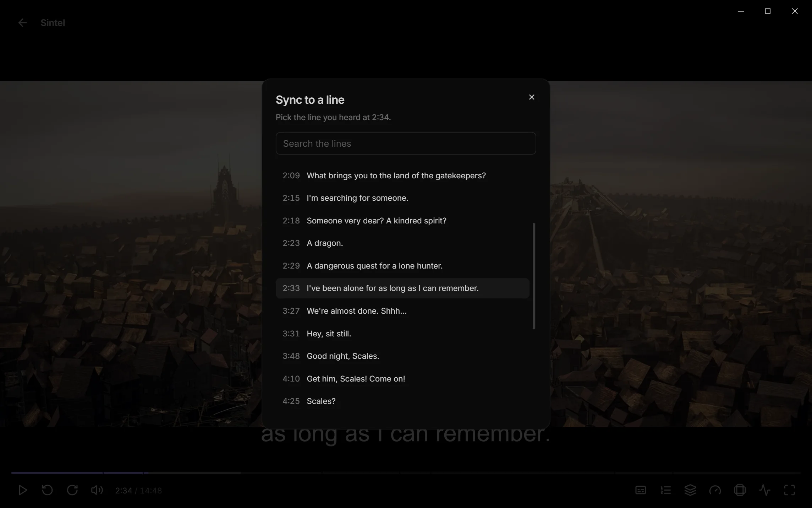This screenshot has height=508, width=812.
Task: Click the dialog's lines list scrollbar
Action: coord(534,276)
